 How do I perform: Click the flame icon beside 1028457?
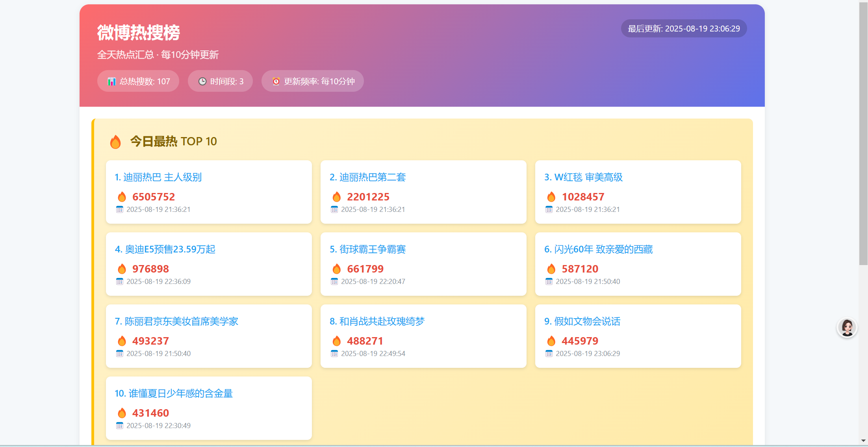(x=551, y=197)
